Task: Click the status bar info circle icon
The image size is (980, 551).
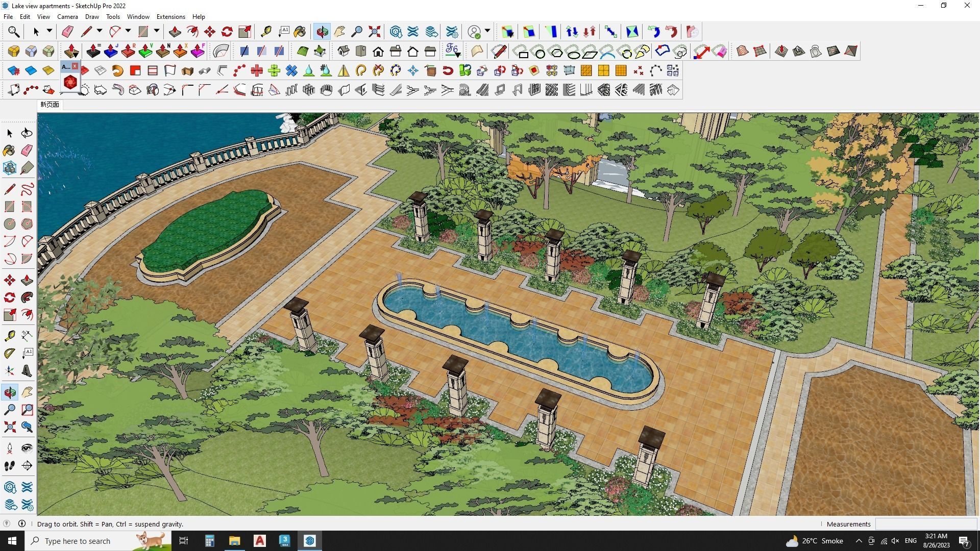Action: [22, 523]
